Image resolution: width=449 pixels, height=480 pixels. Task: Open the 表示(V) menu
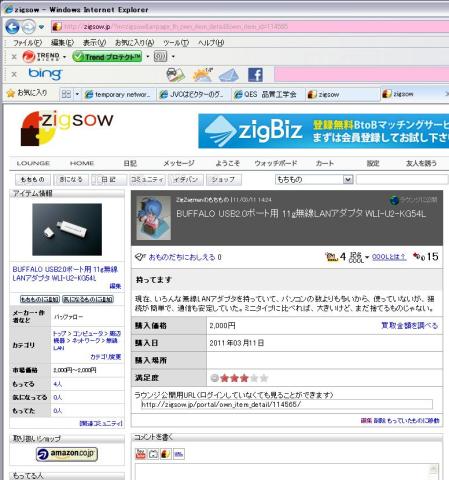94,43
